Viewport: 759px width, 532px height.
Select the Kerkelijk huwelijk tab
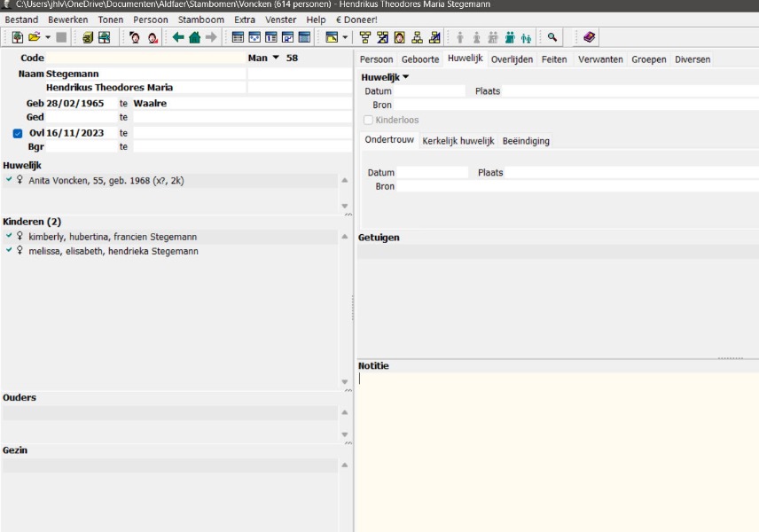(x=458, y=141)
